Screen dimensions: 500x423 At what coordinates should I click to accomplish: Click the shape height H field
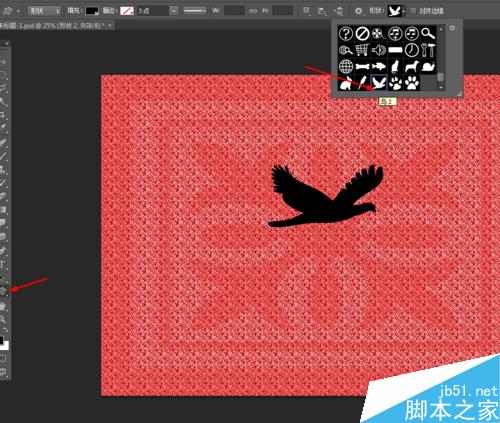(x=282, y=11)
